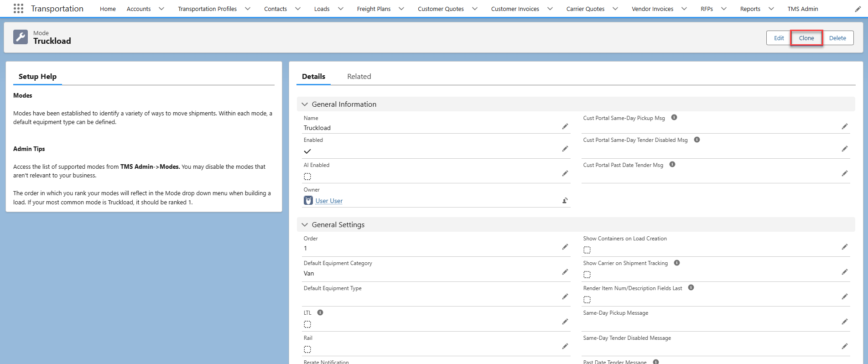Open the App Launcher grid icon
Image resolution: width=868 pixels, height=364 pixels.
point(18,9)
